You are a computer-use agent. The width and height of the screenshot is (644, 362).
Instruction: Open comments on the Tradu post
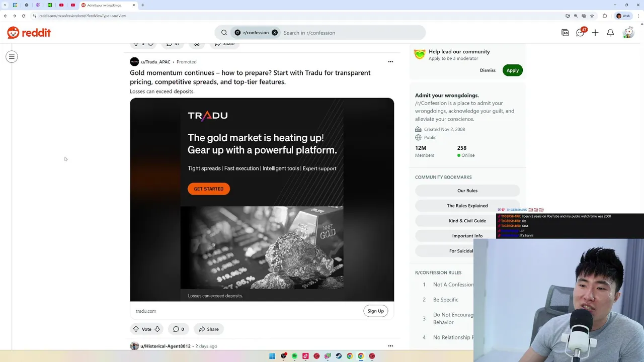tap(178, 329)
